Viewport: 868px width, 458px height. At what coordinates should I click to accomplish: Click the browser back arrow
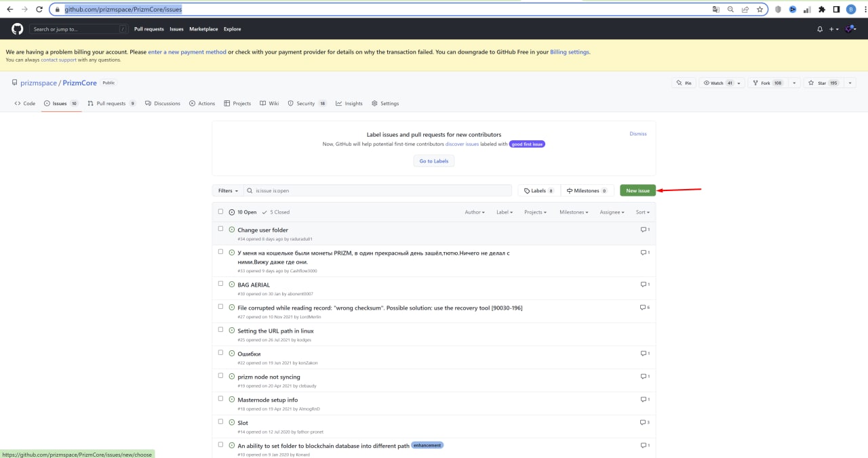point(9,9)
